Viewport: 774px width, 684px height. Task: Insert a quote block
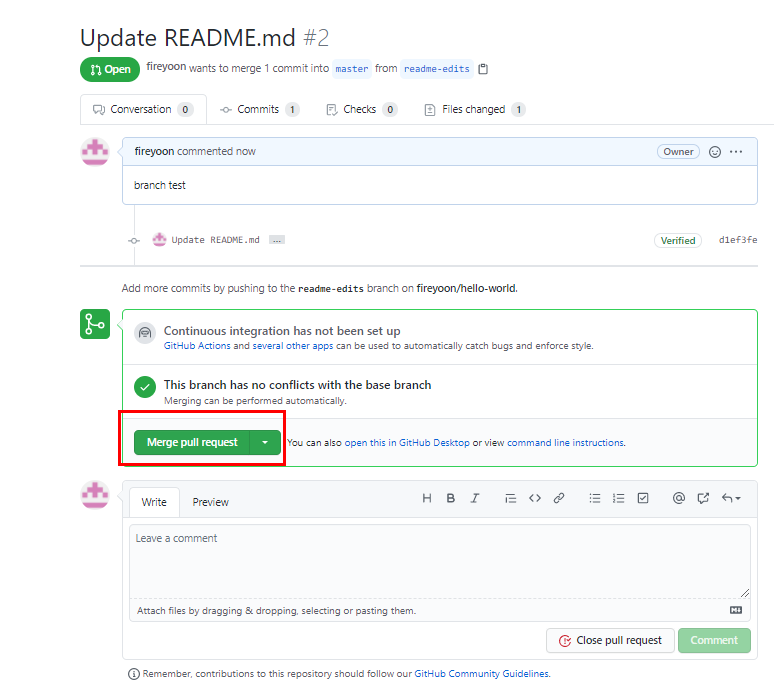pyautogui.click(x=510, y=498)
